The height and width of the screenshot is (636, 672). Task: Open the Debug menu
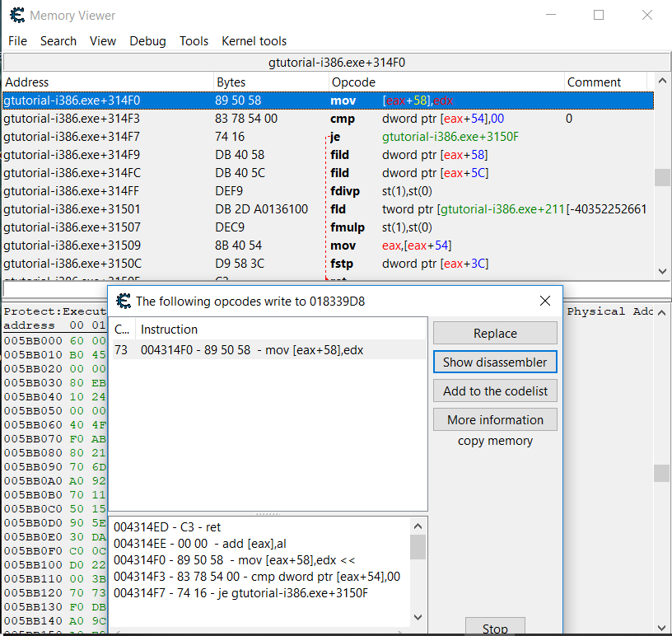coord(147,40)
